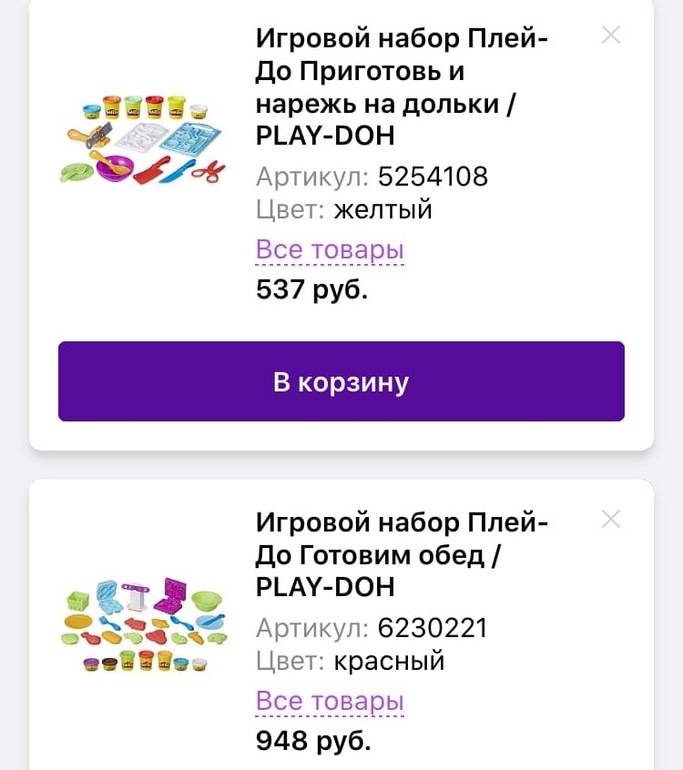Click PLAY-DOH brand above Артикул 5254108
The width and height of the screenshot is (683, 770).
pos(325,135)
